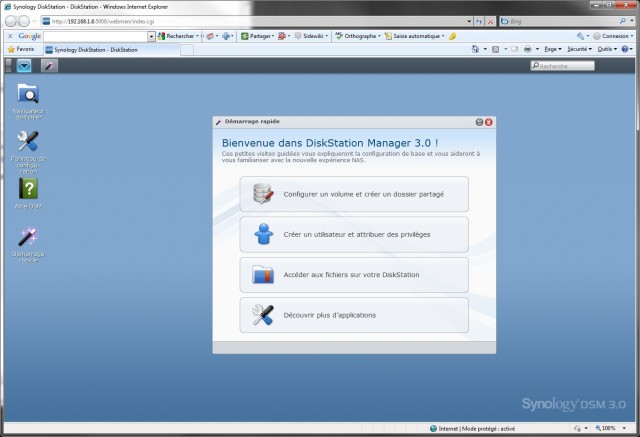Close the Google toolbar with X
Viewport: 640px width, 437px height.
tap(11, 36)
